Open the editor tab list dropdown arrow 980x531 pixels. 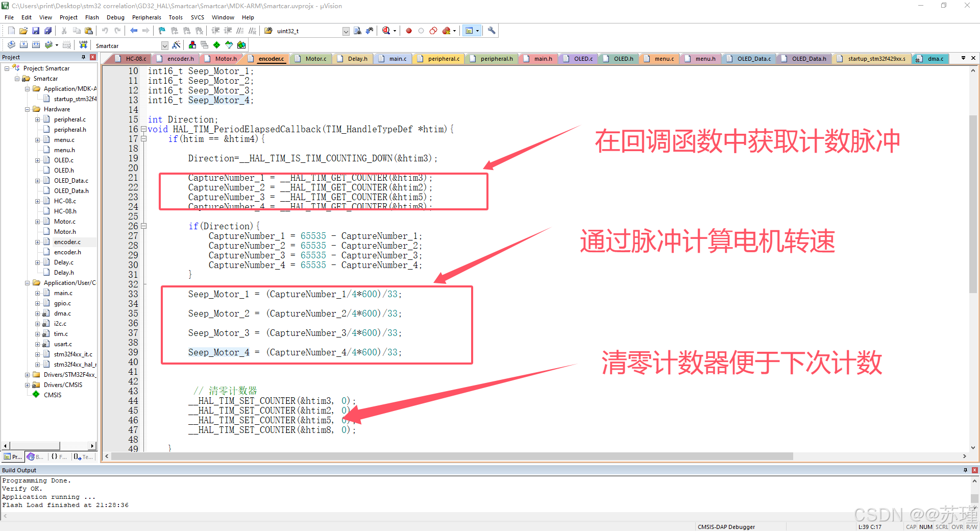tap(963, 58)
